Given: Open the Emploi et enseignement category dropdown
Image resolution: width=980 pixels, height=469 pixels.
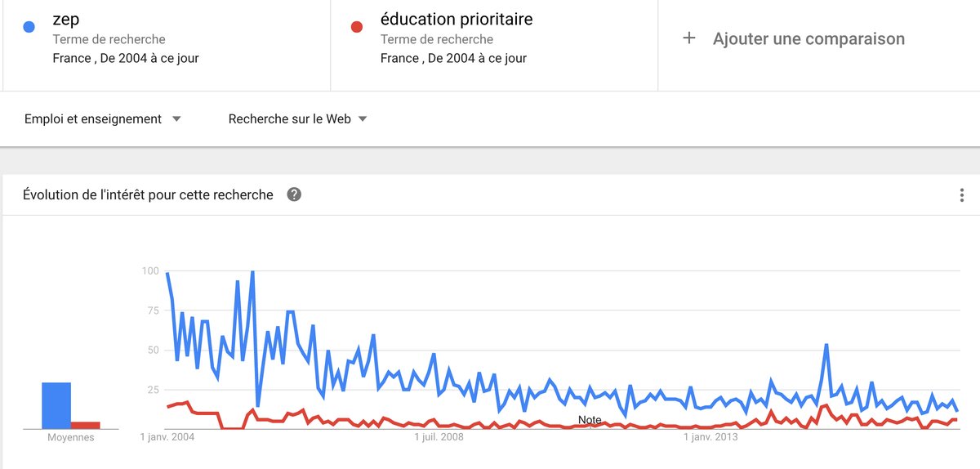Looking at the screenshot, I should 103,119.
